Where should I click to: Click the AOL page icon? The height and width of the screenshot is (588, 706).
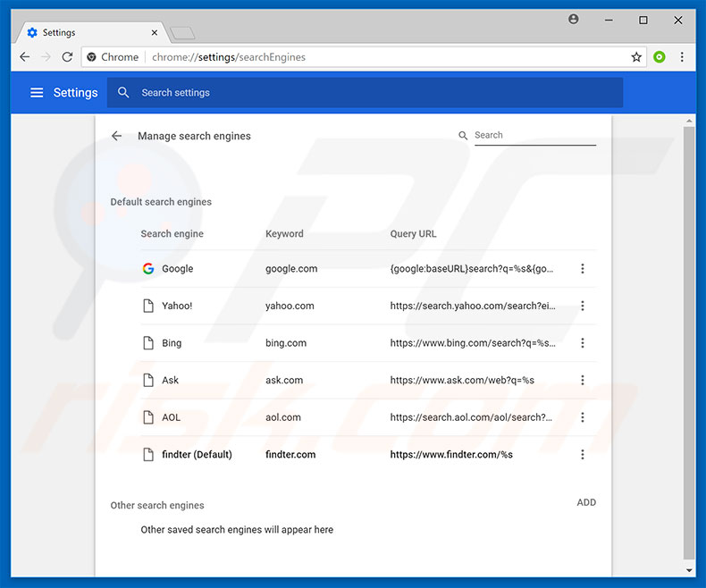click(x=148, y=417)
